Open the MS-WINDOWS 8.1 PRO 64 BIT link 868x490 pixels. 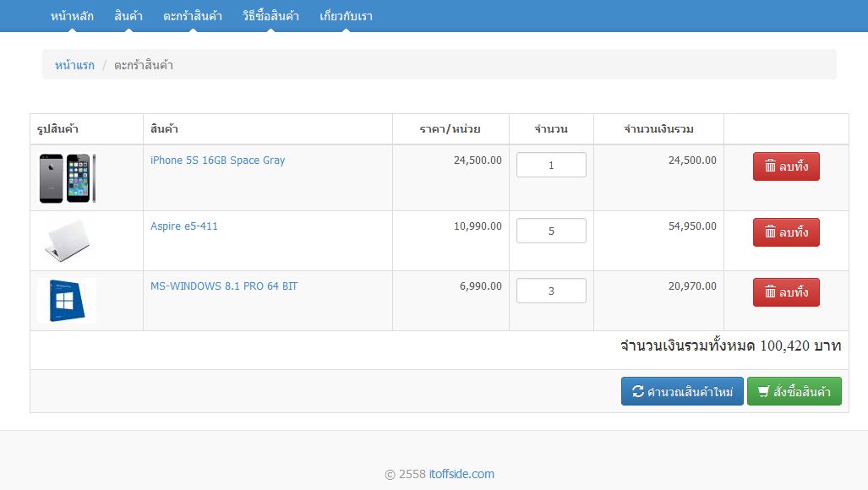(224, 286)
